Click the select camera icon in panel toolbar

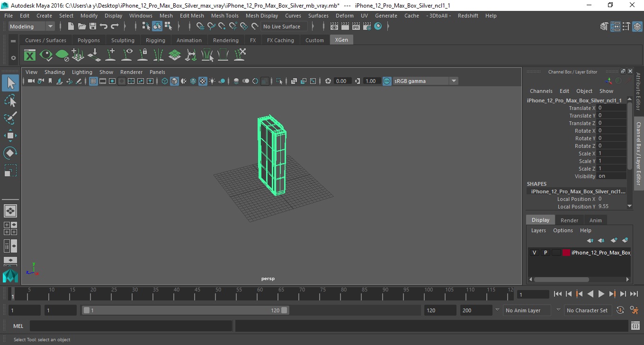point(31,81)
